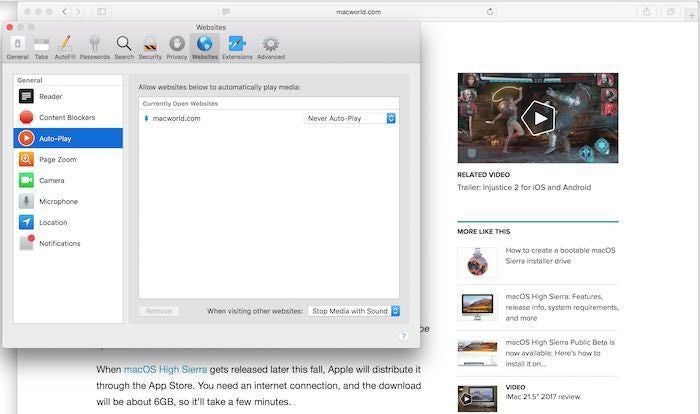This screenshot has height=414, width=700.
Task: Click the macworld.com address bar
Action: coord(358,12)
